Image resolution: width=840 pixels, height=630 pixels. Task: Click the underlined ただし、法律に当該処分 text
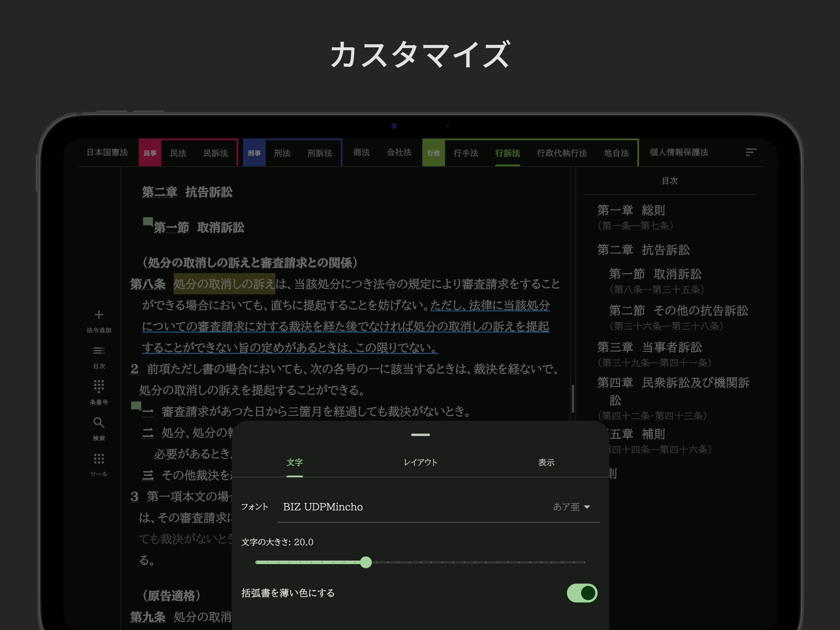490,305
